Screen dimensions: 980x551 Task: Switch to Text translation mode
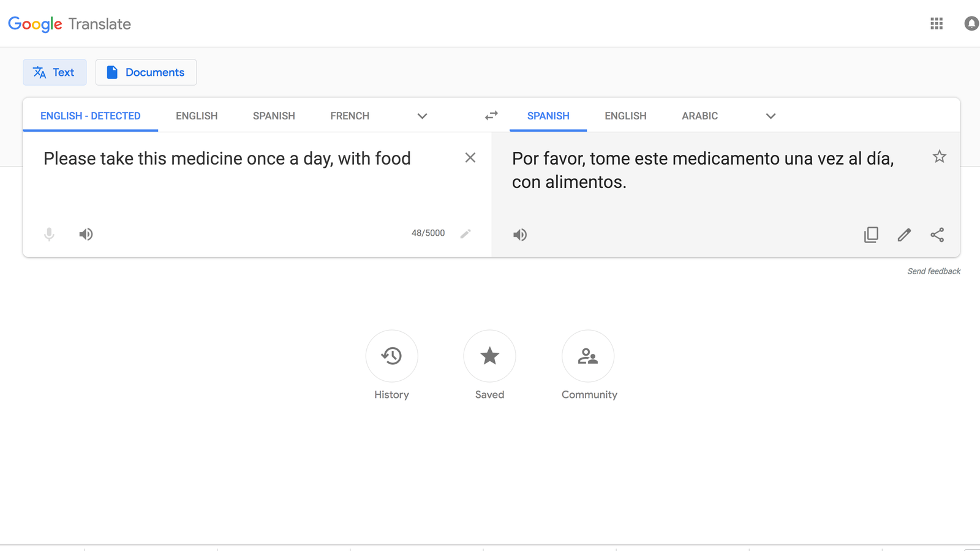tap(55, 72)
